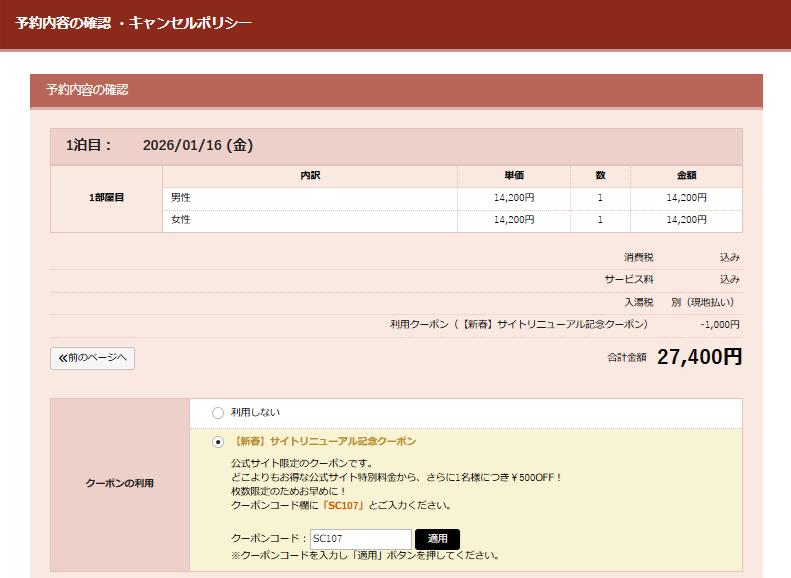
Task: Click the 1泊目 2026/01/16 date heading
Action: click(160, 146)
